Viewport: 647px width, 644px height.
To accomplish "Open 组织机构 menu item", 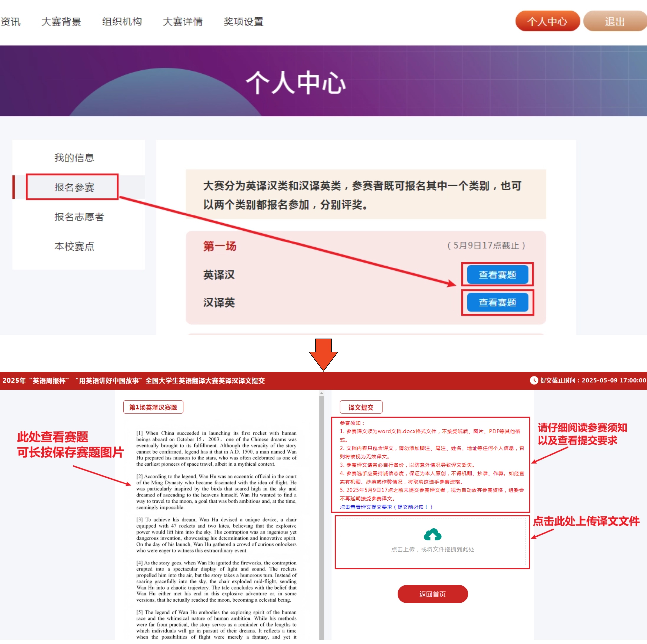I will 122,22.
